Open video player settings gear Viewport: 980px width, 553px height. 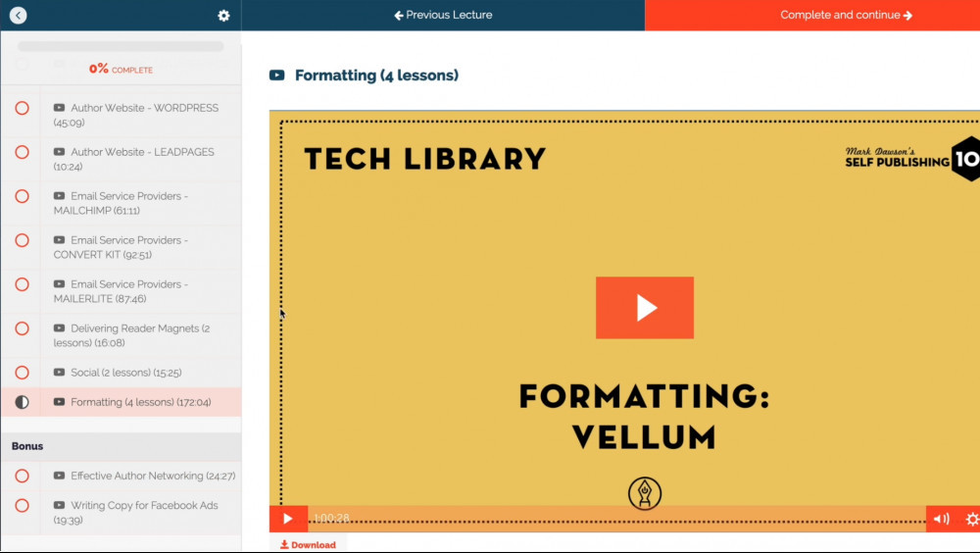pyautogui.click(x=971, y=519)
